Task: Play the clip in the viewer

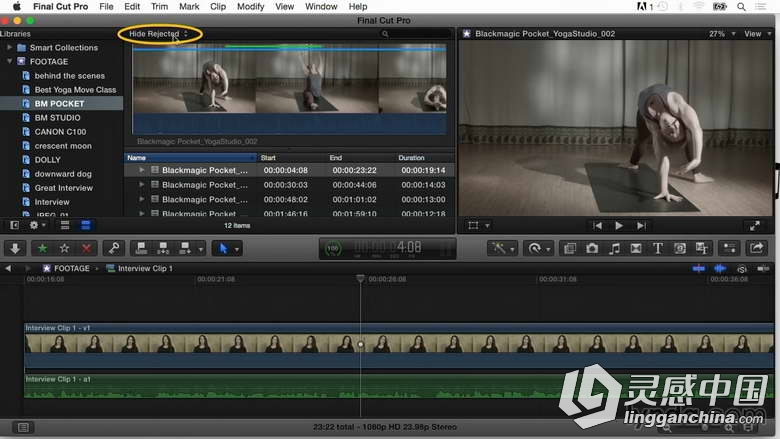Action: point(619,226)
